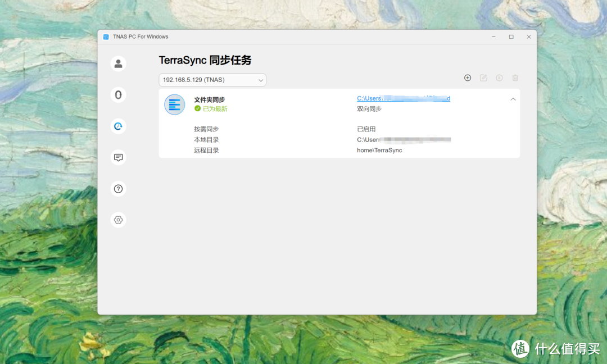Close the TNAS PC For Windows window
This screenshot has height=364, width=607.
pyautogui.click(x=528, y=37)
